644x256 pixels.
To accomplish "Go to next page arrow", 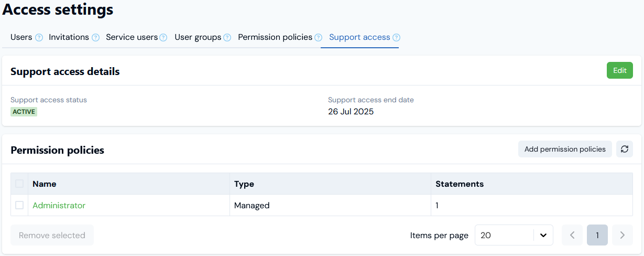I will pos(622,235).
